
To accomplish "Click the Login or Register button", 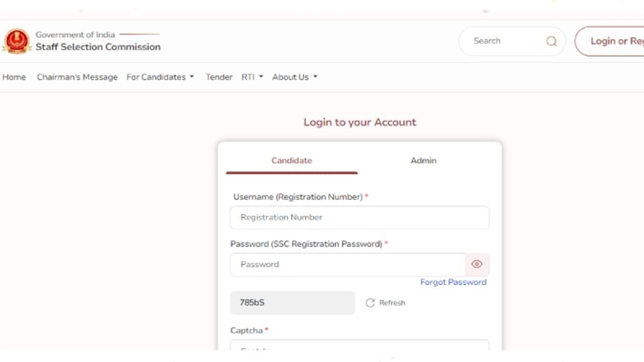I will point(611,41).
